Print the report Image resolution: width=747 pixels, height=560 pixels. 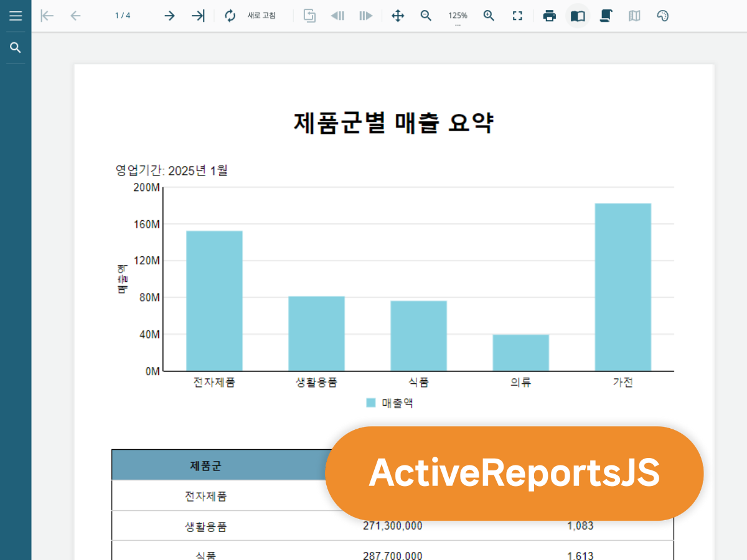(x=549, y=16)
